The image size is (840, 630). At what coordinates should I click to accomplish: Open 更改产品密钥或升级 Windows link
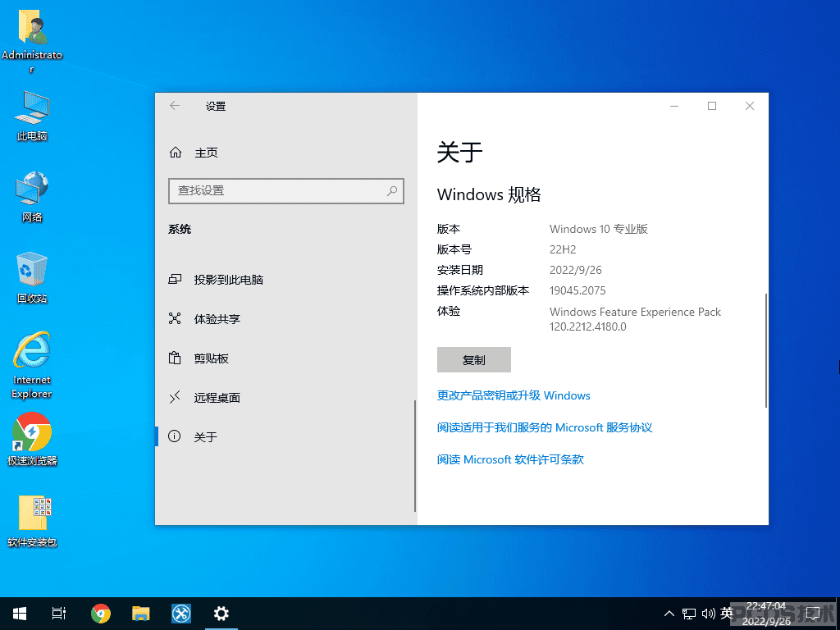[x=514, y=395]
